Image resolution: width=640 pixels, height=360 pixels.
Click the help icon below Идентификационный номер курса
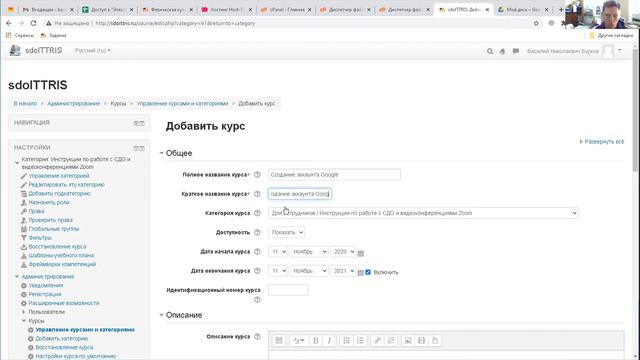tap(257, 300)
